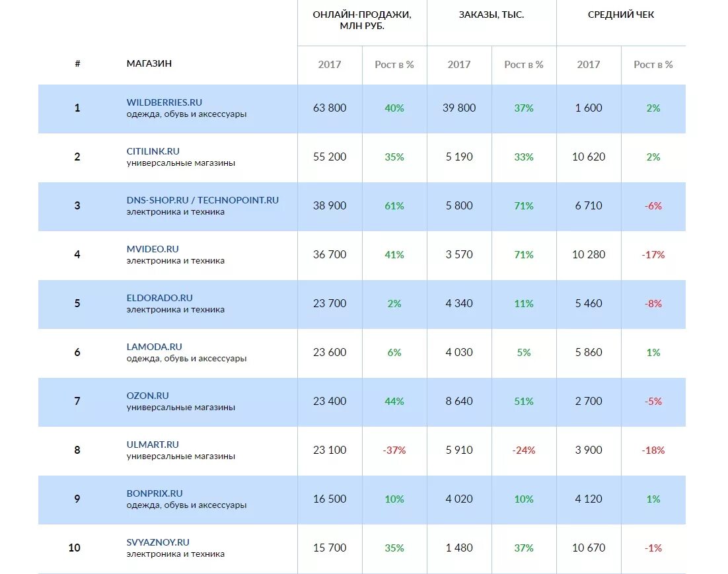
Task: Open the ULMART.RU store link
Action: point(153,445)
